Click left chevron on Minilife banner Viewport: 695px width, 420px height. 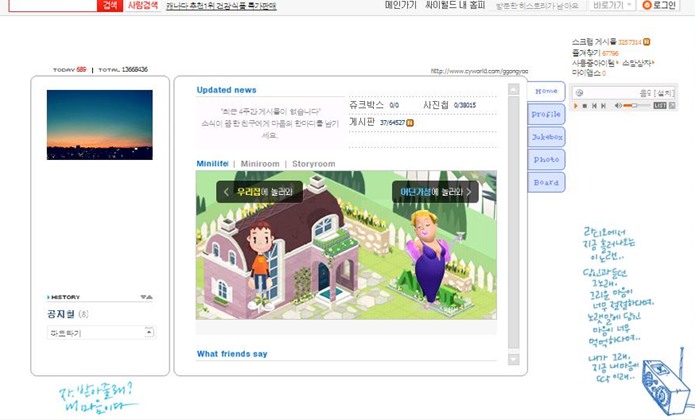click(x=226, y=192)
